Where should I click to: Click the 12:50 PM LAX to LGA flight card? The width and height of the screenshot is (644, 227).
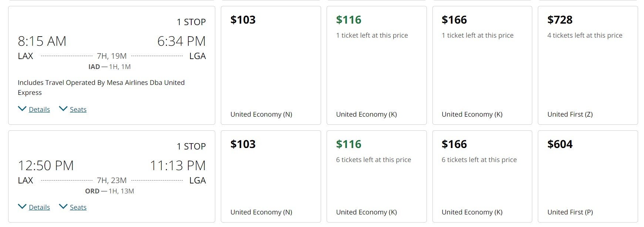pyautogui.click(x=112, y=176)
